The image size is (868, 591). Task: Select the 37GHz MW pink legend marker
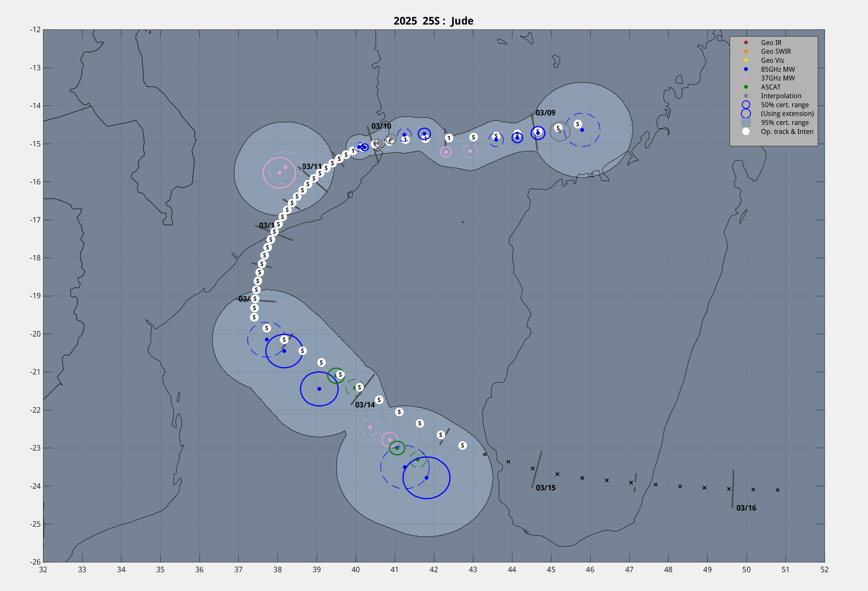[746, 78]
